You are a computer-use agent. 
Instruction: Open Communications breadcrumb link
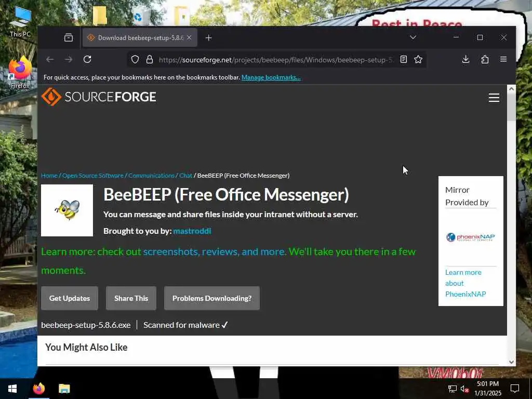pyautogui.click(x=151, y=176)
